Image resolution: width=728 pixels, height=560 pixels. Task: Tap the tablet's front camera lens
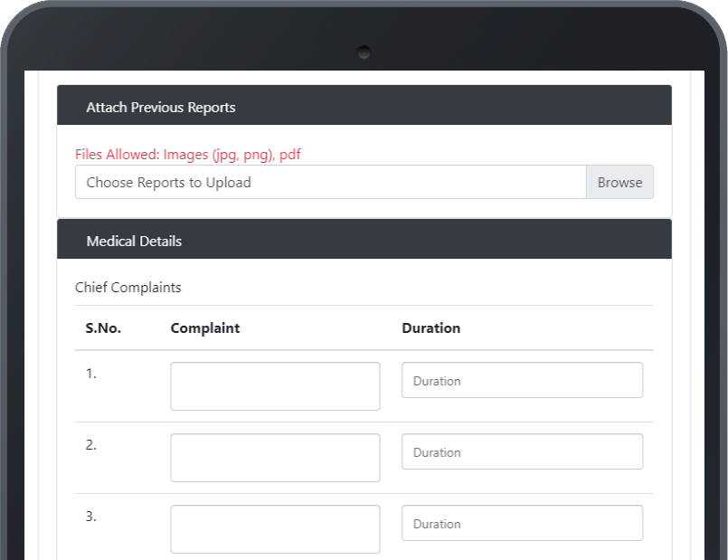click(x=364, y=52)
